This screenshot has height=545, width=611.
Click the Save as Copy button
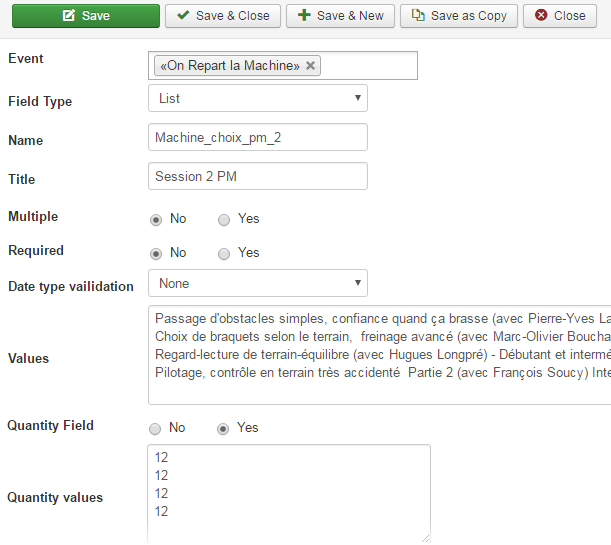pyautogui.click(x=459, y=16)
